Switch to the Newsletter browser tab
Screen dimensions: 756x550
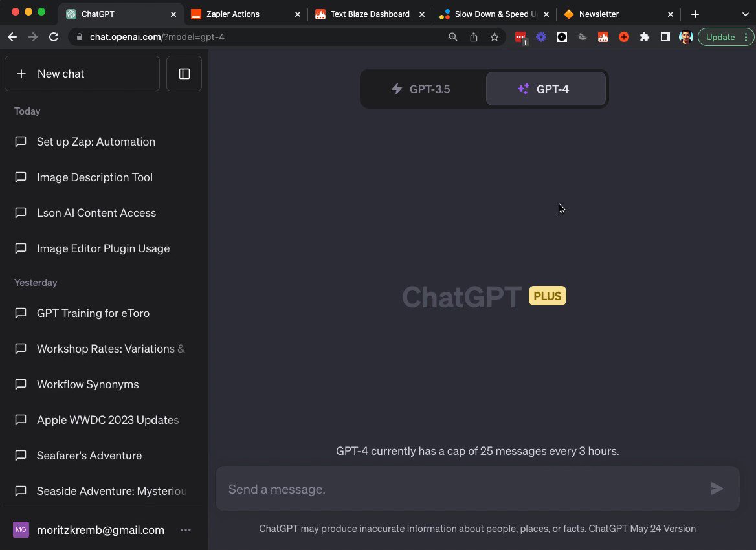(599, 14)
